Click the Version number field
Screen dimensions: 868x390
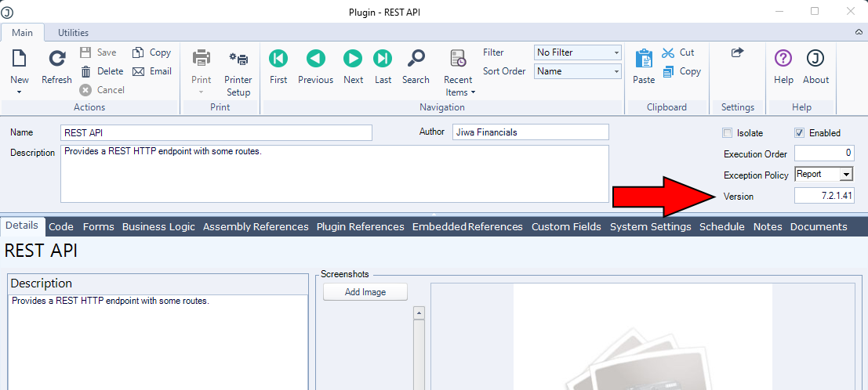coord(823,196)
